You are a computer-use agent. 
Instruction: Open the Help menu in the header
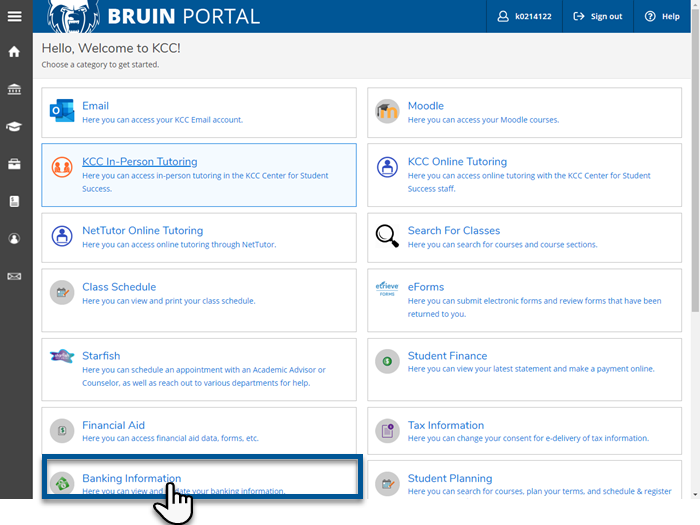pyautogui.click(x=662, y=16)
